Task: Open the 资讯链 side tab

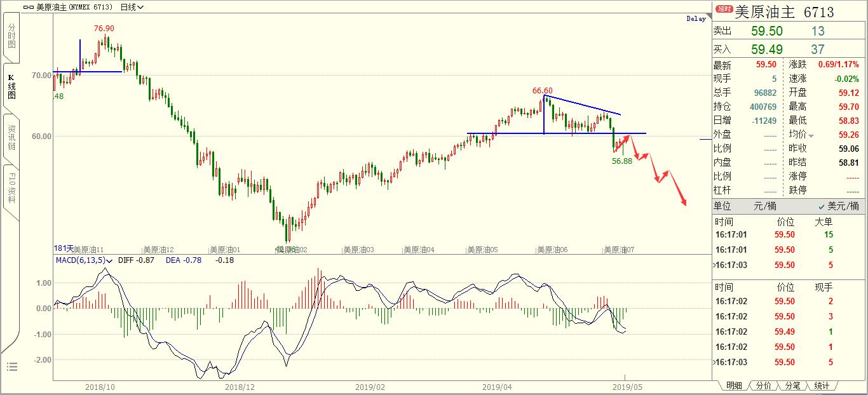Action: coord(11,137)
